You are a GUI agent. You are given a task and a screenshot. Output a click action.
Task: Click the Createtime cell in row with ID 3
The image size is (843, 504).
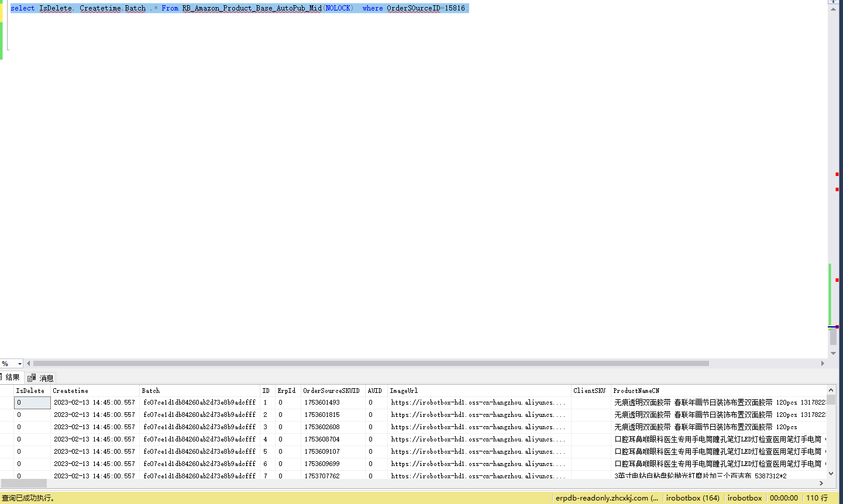tap(95, 427)
